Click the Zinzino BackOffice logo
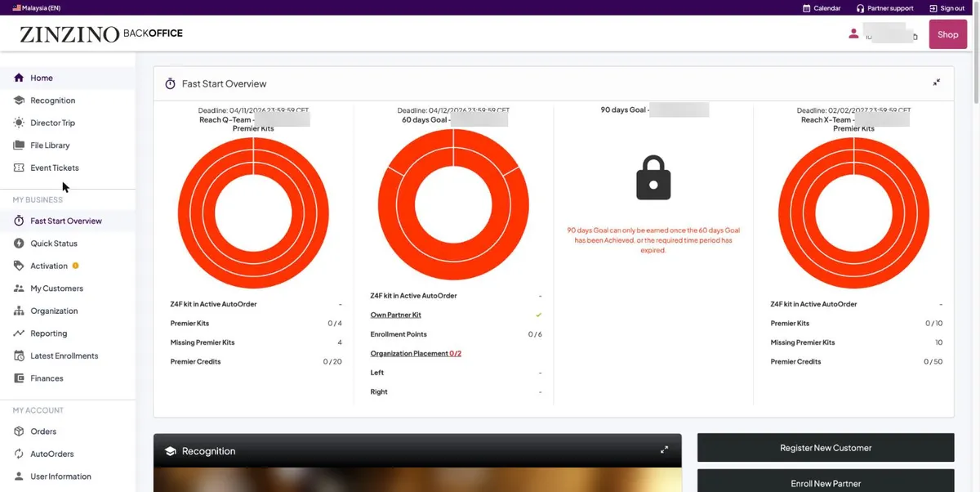 click(x=101, y=34)
